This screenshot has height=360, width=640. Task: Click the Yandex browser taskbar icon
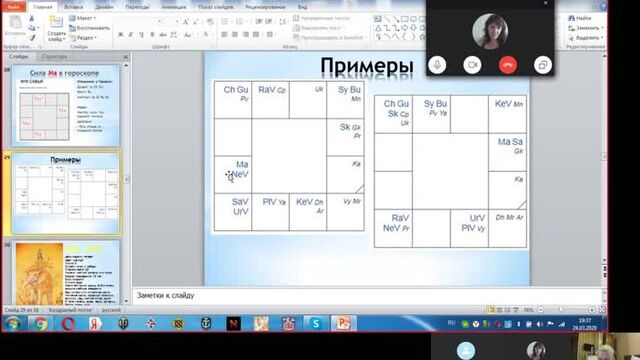point(95,324)
